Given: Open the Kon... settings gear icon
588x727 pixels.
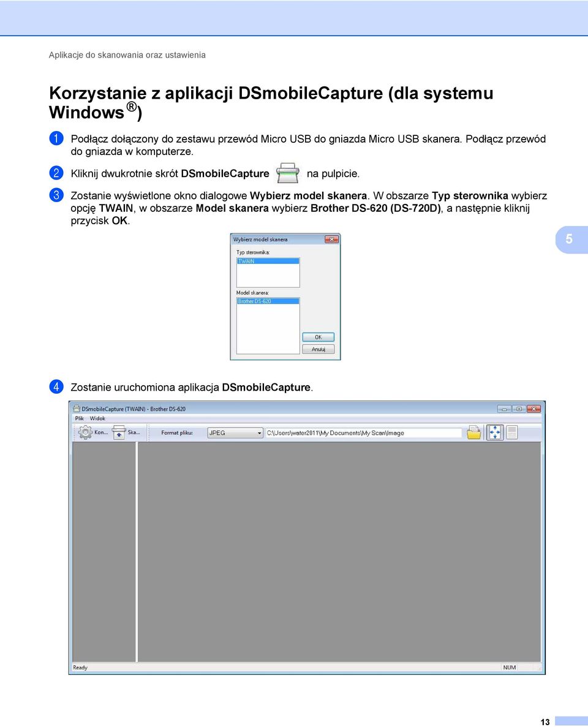Looking at the screenshot, I should point(85,432).
